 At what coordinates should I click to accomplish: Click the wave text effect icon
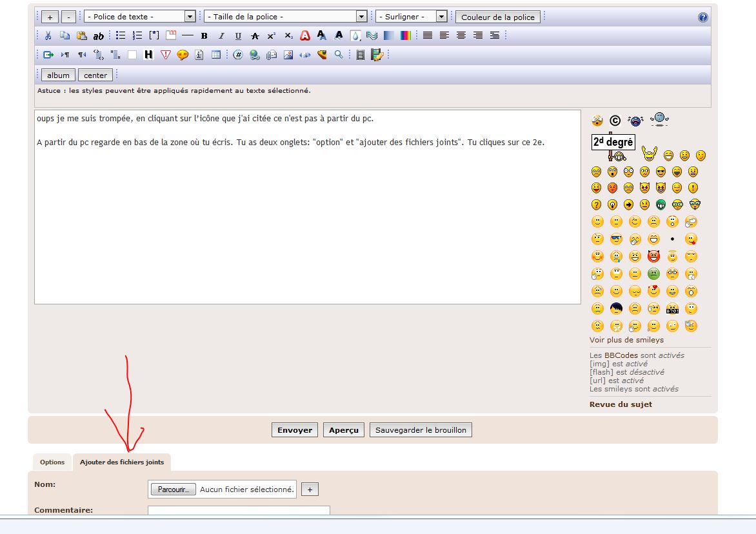(x=372, y=35)
